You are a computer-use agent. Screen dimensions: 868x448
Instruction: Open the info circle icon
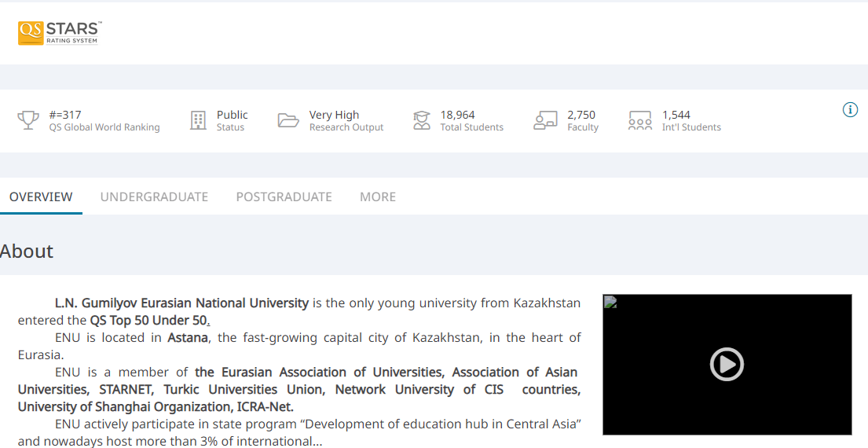(x=850, y=110)
